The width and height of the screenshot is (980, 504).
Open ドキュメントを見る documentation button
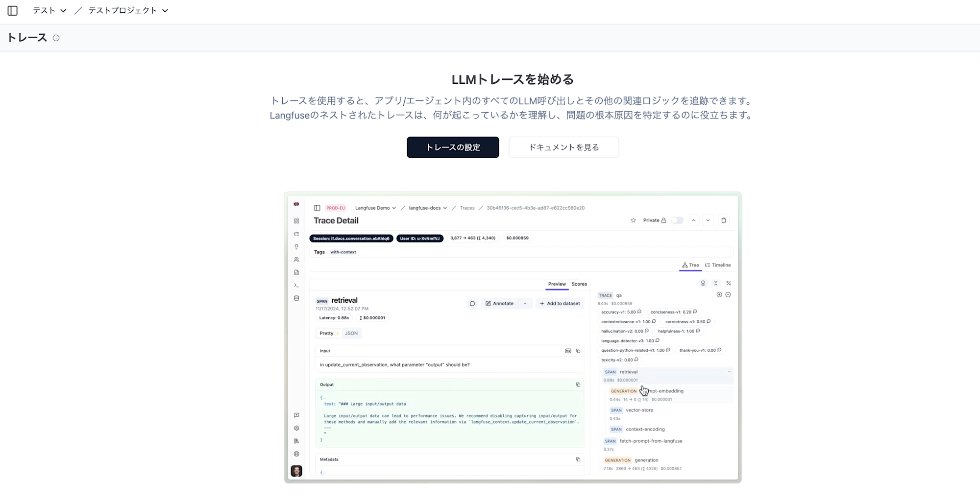pyautogui.click(x=564, y=147)
